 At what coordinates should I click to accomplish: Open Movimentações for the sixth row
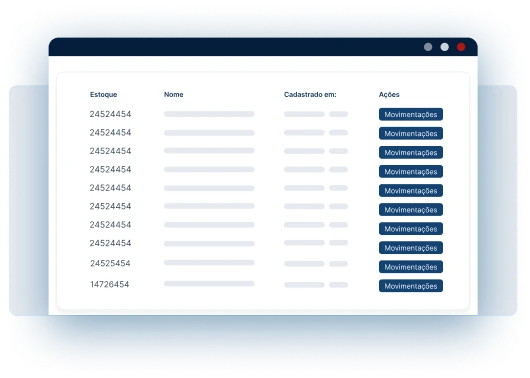[411, 210]
